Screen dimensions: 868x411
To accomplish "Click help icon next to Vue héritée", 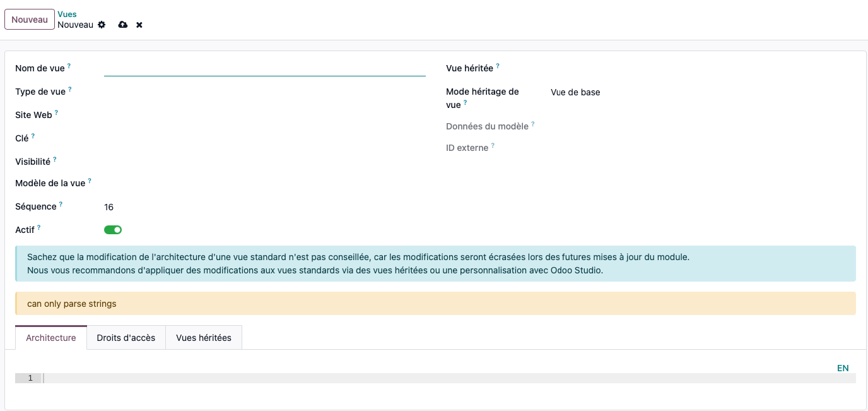I will click(x=498, y=66).
